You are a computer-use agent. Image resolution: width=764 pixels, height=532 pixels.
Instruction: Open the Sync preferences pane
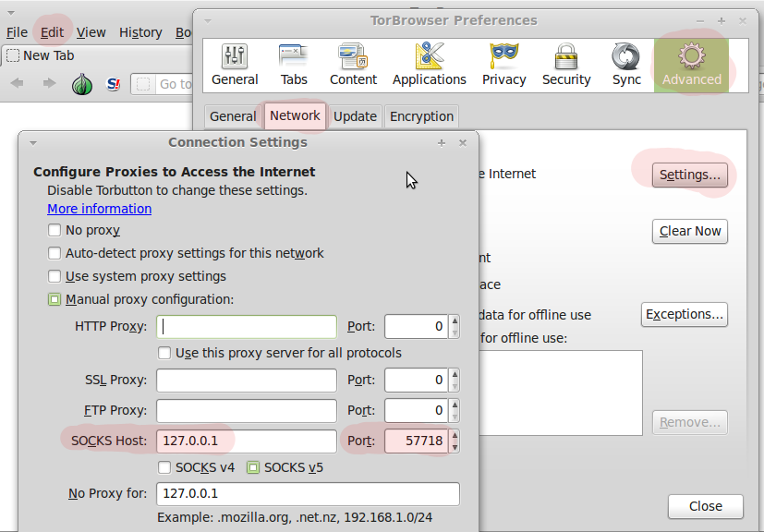coord(626,65)
